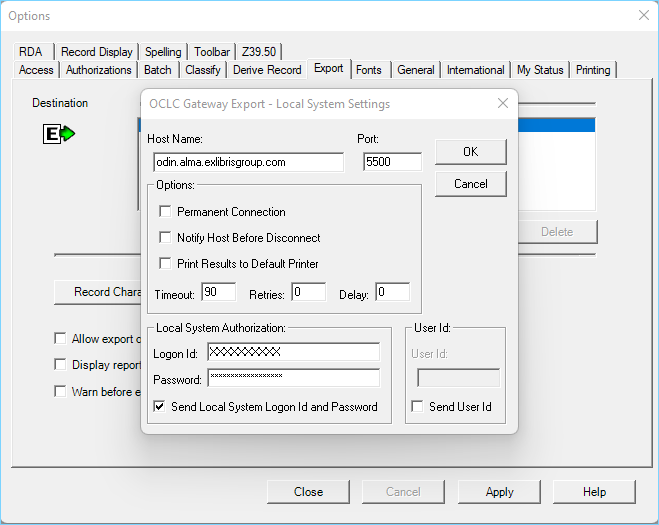Switch to the Fonts tab
659x525 pixels.
368,70
